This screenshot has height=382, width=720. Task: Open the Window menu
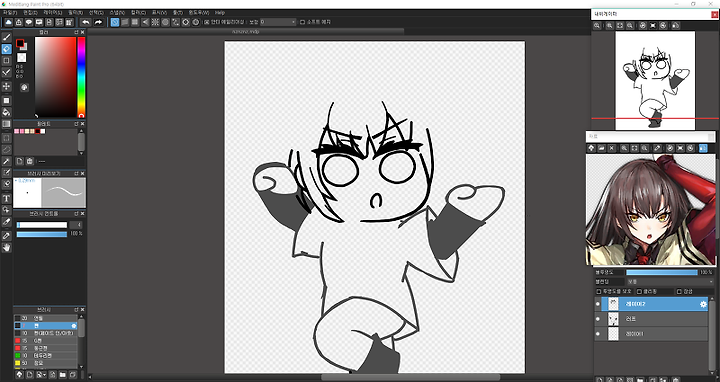pos(198,12)
